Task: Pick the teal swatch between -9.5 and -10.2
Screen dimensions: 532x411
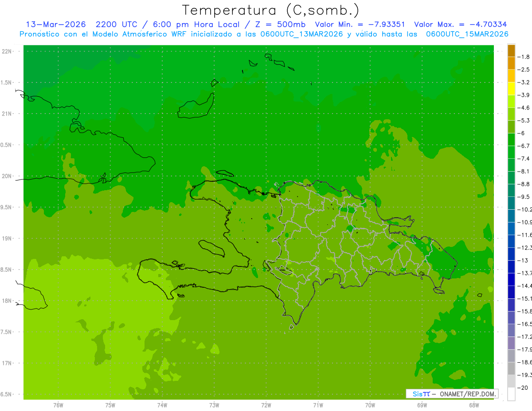Action: click(511, 204)
